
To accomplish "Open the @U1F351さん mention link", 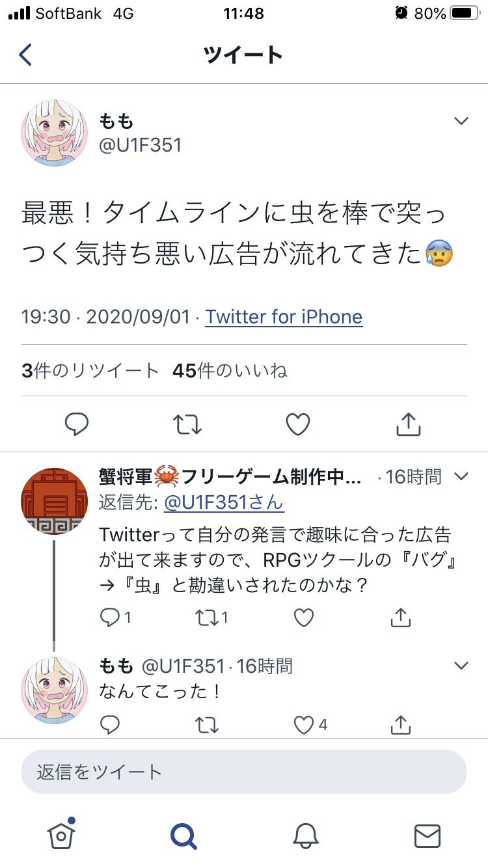I will (x=224, y=502).
